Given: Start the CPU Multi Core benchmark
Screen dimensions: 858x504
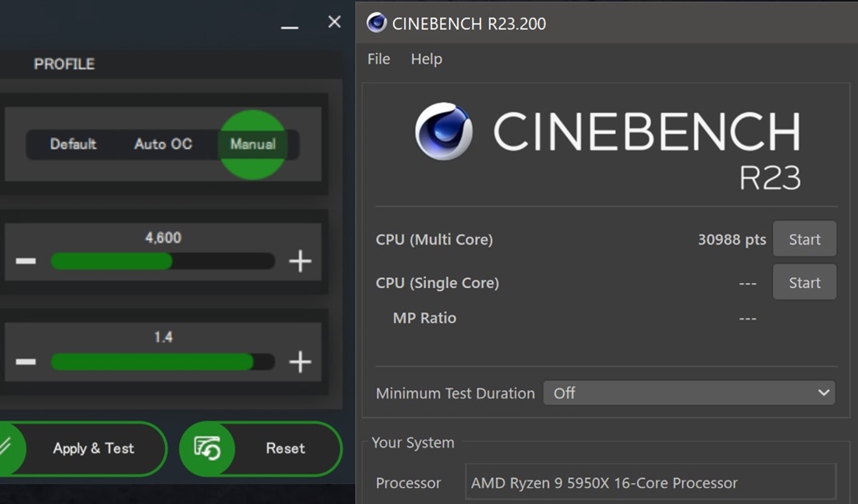Looking at the screenshot, I should point(804,239).
